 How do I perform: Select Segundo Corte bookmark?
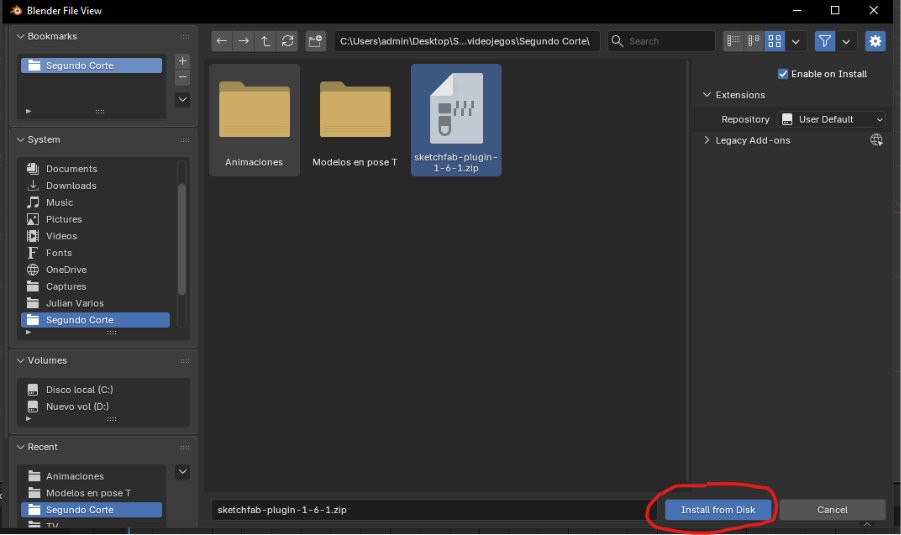pos(91,66)
